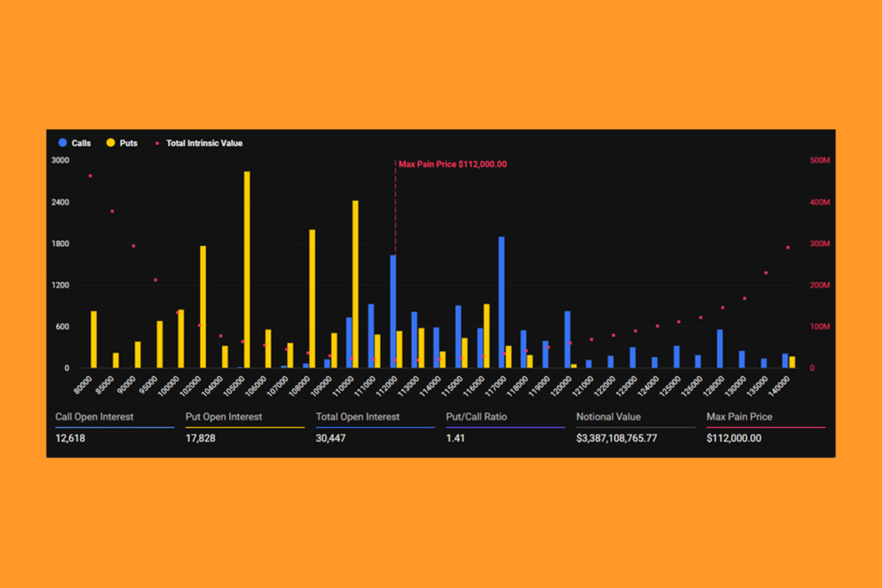Hide the Calls series via legend label
The width and height of the screenshot is (882, 588).
coord(81,143)
